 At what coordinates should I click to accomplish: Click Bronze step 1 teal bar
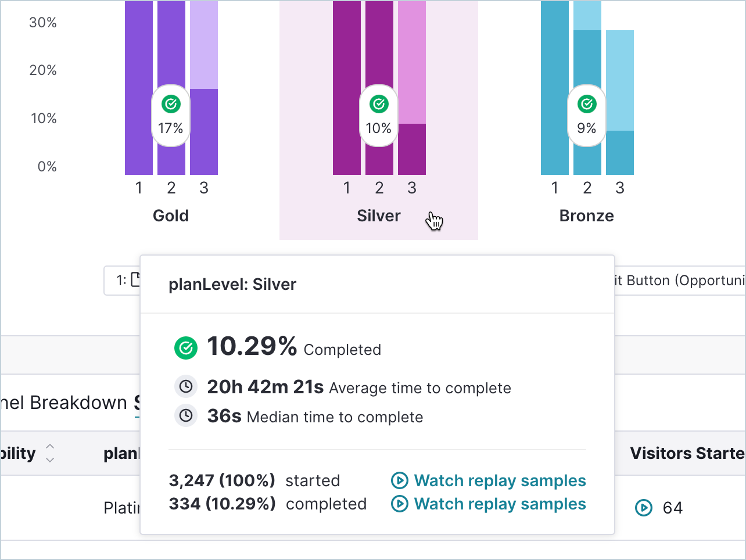tap(555, 88)
